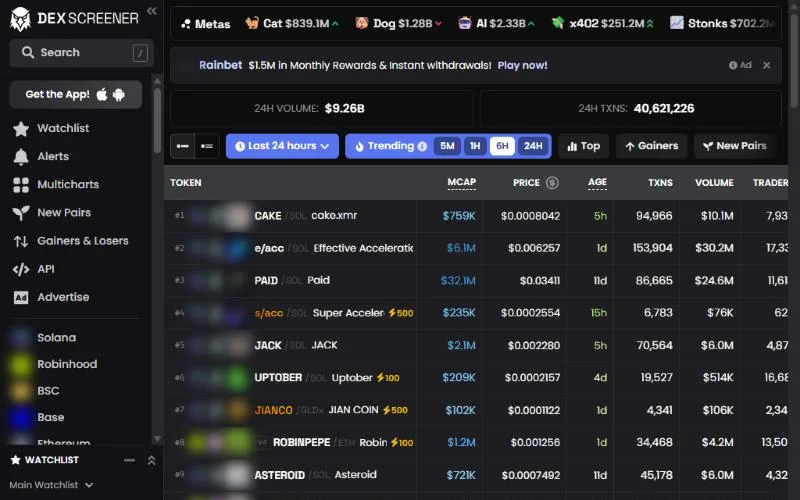The width and height of the screenshot is (800, 500).
Task: Click the New Pairs filter button
Action: pyautogui.click(x=735, y=146)
